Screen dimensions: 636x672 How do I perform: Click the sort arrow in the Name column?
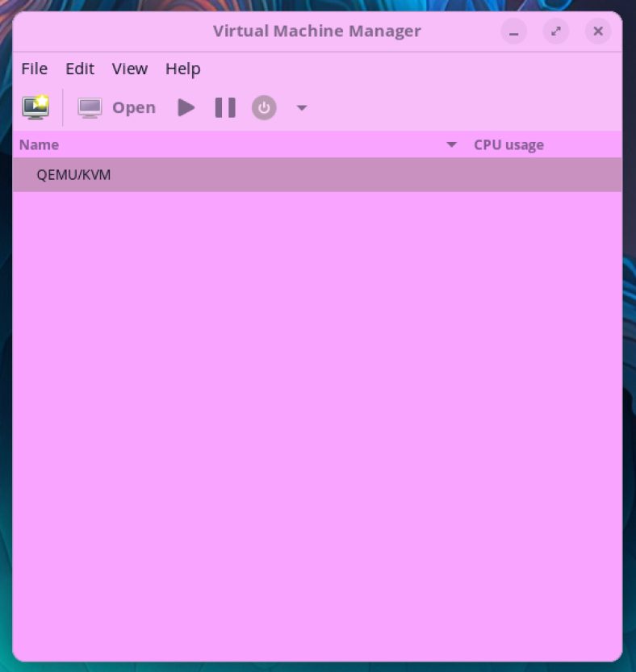pyautogui.click(x=452, y=145)
